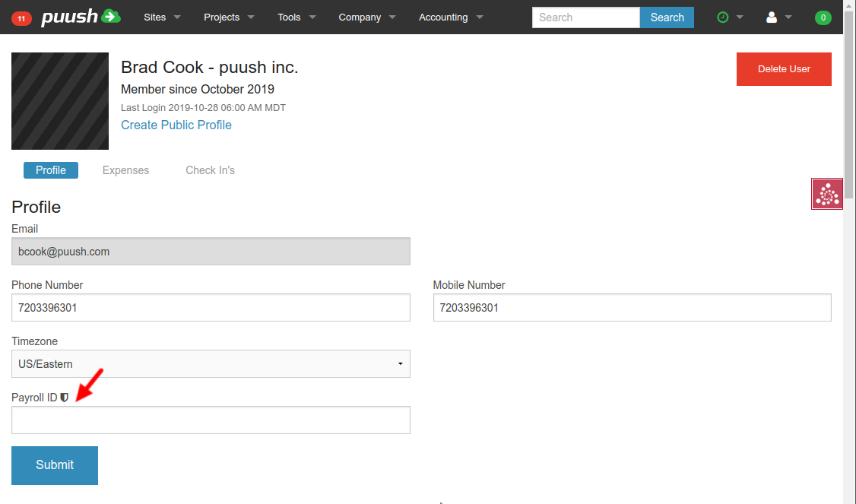The image size is (856, 504).
Task: Open the Tools menu
Action: [296, 17]
